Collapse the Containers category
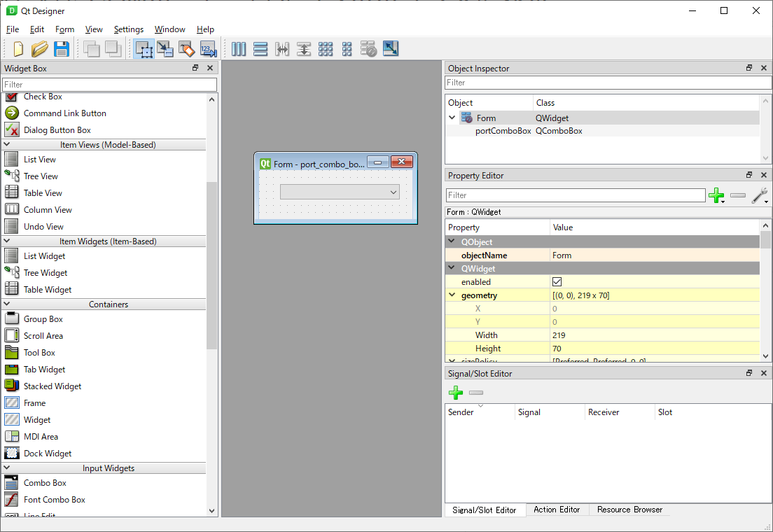 point(7,304)
